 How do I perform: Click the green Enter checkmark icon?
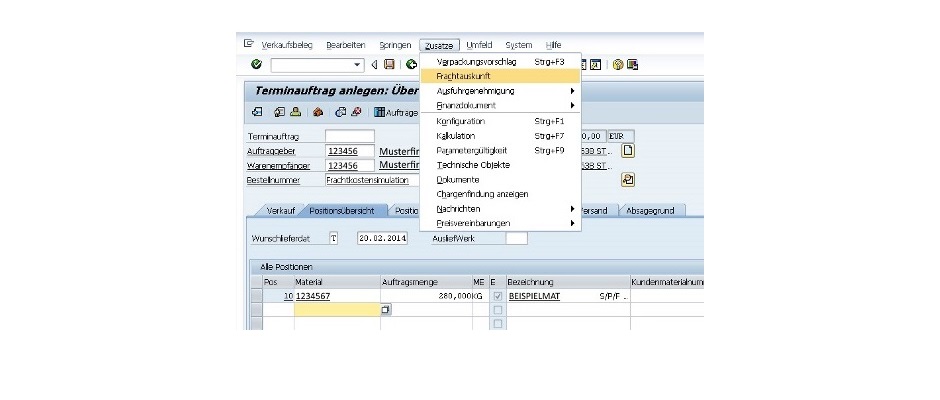click(x=256, y=64)
